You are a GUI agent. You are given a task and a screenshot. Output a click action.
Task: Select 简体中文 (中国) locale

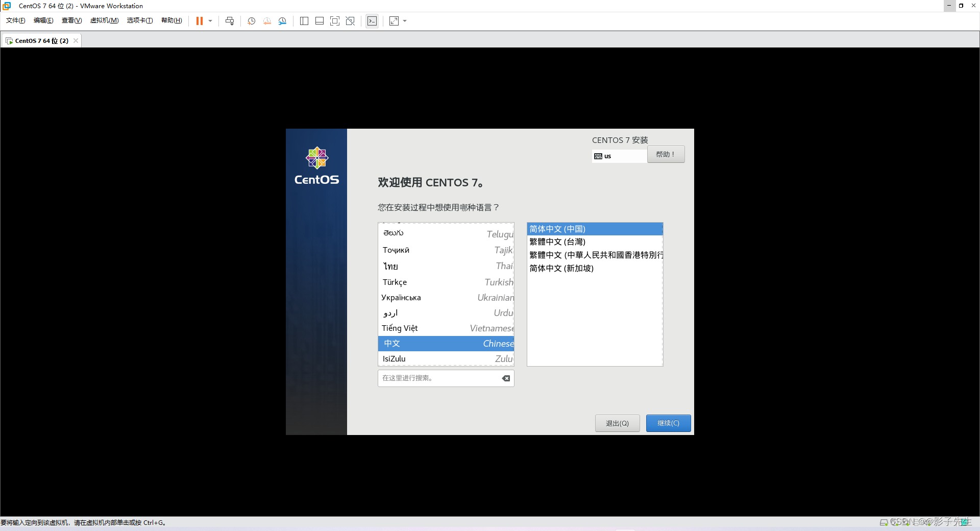[x=595, y=229]
